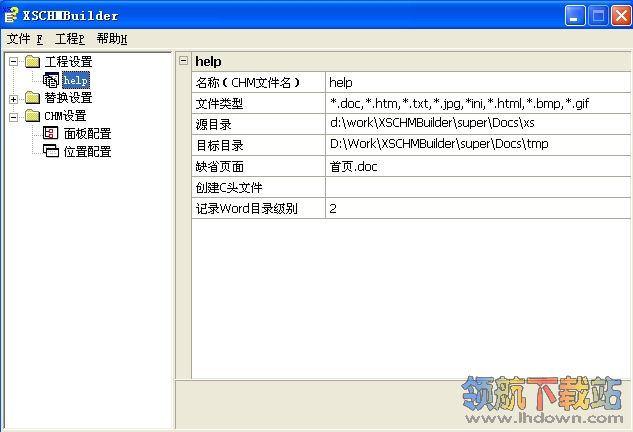Maximize the XSCHM Builder window
This screenshot has width=633, height=432.
click(598, 15)
